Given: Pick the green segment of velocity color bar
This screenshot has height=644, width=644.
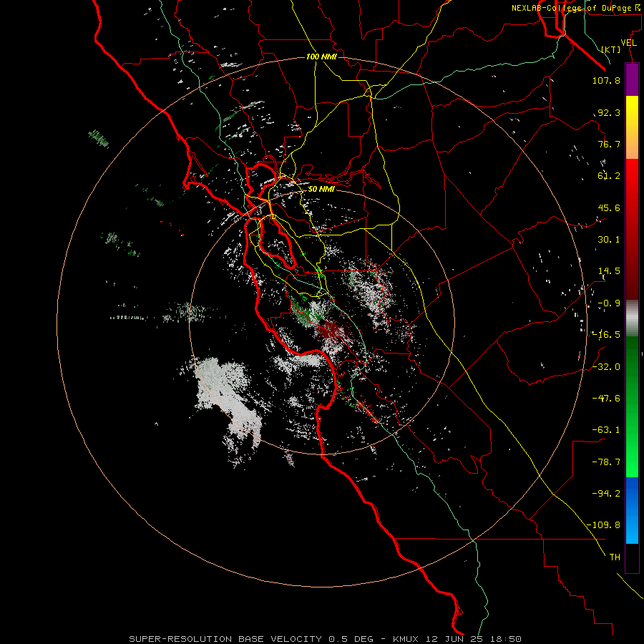Looking at the screenshot, I should pos(632,406).
